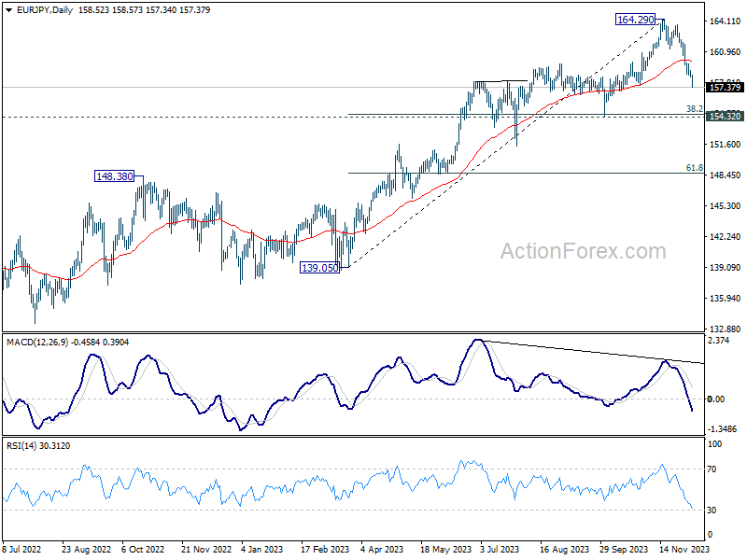The height and width of the screenshot is (560, 747).
Task: Select the MACD(12,26,9) indicator label
Action: [37, 342]
